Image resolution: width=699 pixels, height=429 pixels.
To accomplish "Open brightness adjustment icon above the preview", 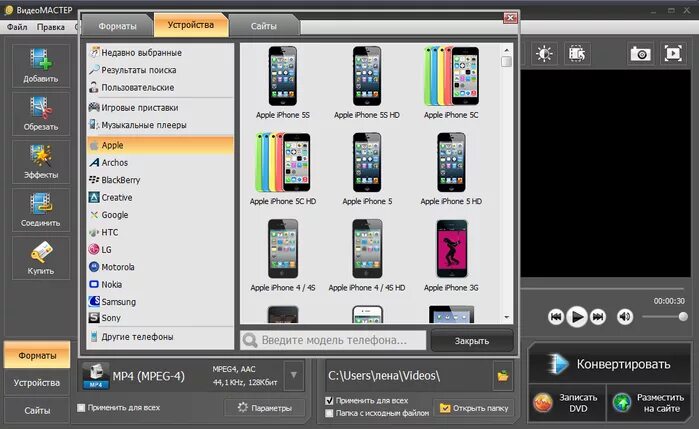I will 544,54.
